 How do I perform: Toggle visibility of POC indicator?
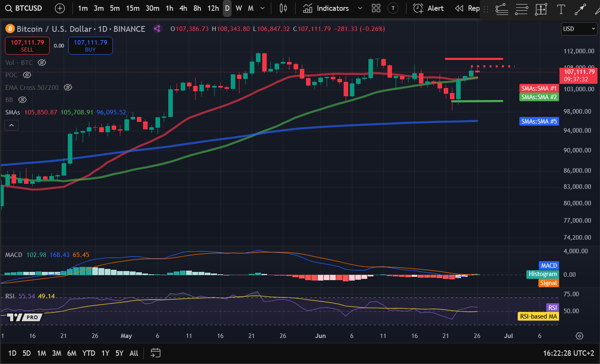pyautogui.click(x=27, y=75)
